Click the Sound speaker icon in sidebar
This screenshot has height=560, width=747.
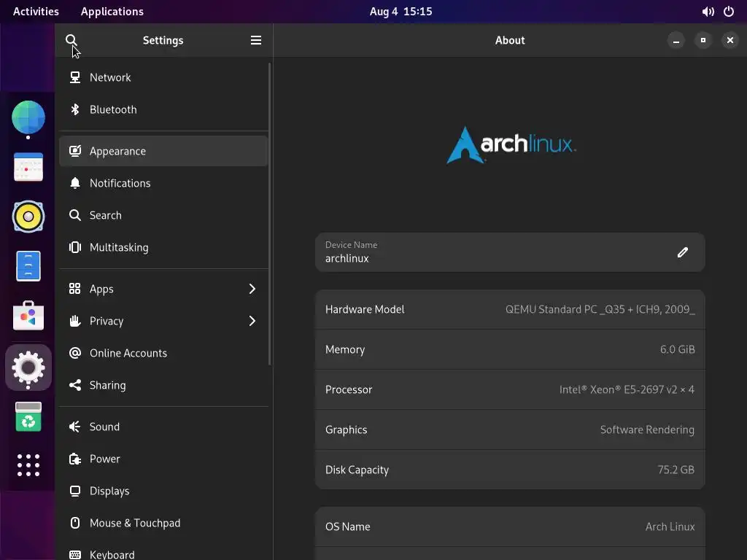tap(75, 427)
